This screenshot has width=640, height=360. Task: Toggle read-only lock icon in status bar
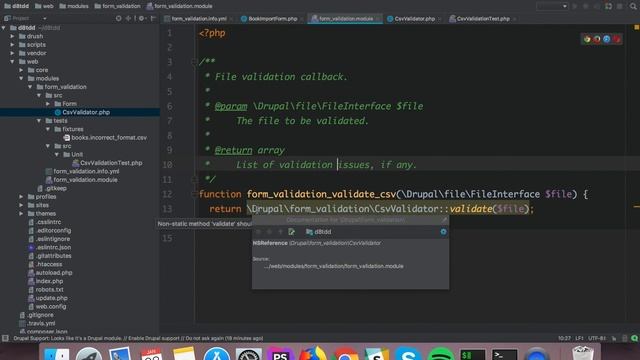pyautogui.click(x=614, y=338)
